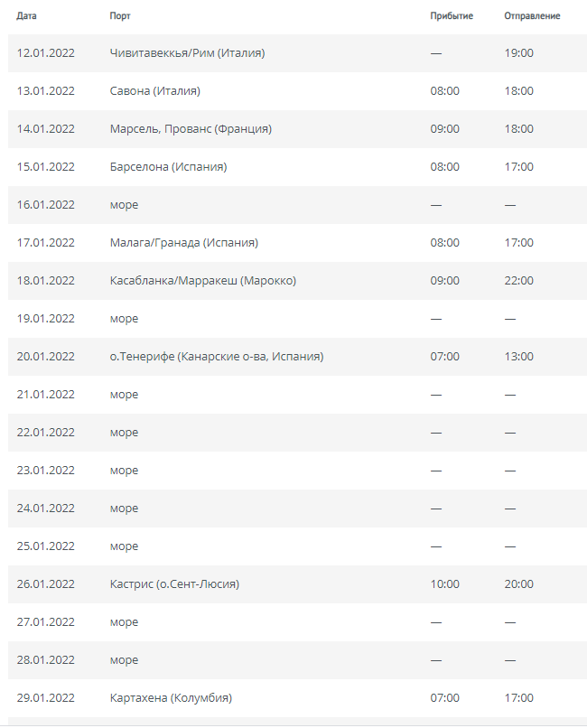Click the Барселона (Испания) port entry

click(169, 167)
